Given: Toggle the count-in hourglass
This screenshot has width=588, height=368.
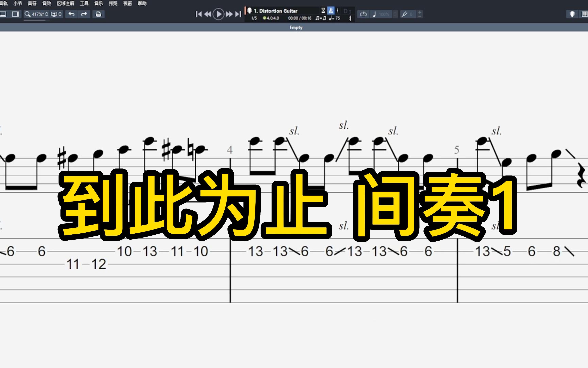Looking at the screenshot, I should pyautogui.click(x=323, y=11).
